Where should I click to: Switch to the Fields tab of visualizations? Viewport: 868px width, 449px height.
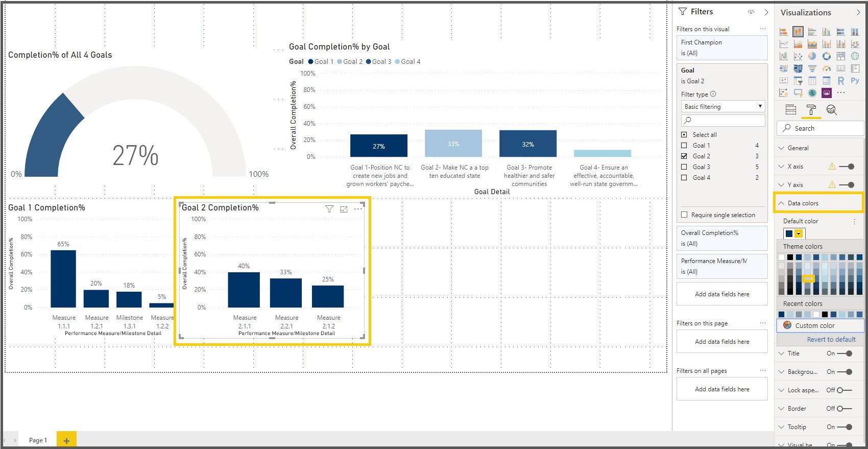pyautogui.click(x=791, y=110)
